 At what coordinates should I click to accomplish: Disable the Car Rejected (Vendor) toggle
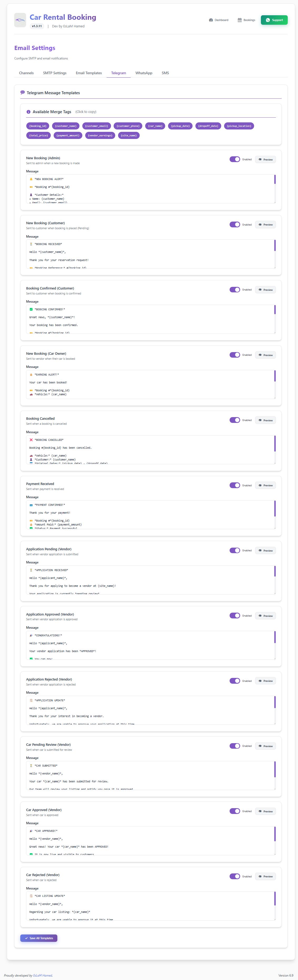click(x=235, y=877)
